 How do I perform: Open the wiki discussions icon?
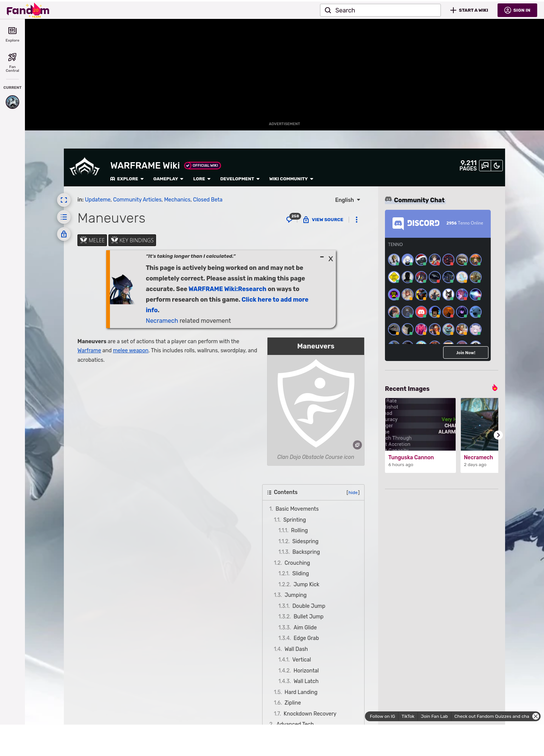[x=485, y=166]
